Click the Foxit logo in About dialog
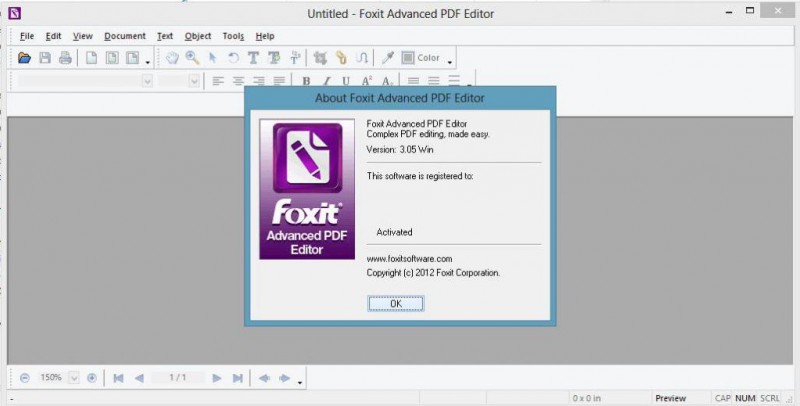 click(x=307, y=189)
